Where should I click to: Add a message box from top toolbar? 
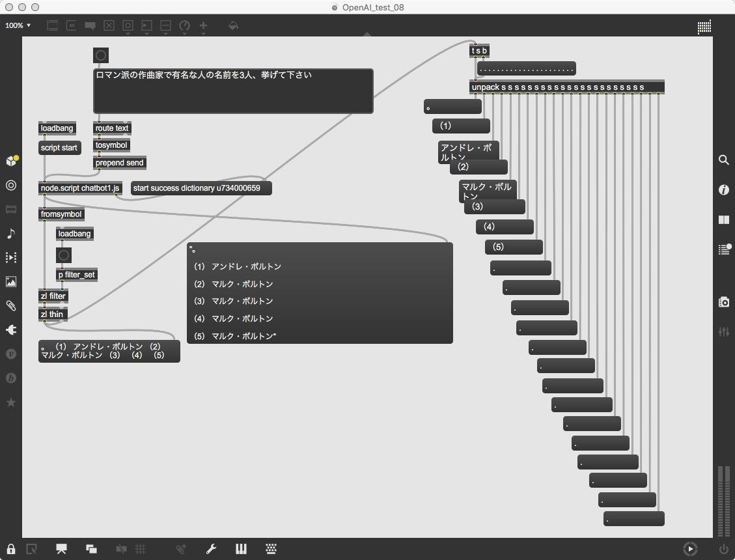pos(71,26)
